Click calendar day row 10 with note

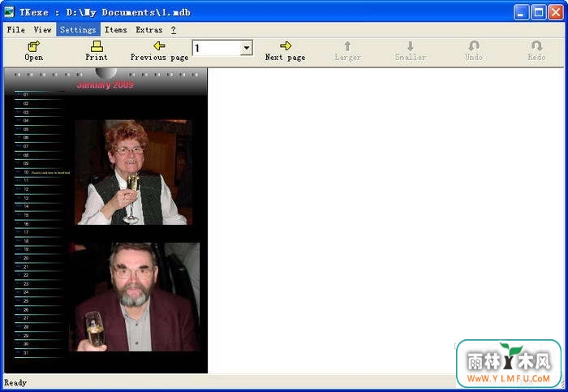(43, 172)
